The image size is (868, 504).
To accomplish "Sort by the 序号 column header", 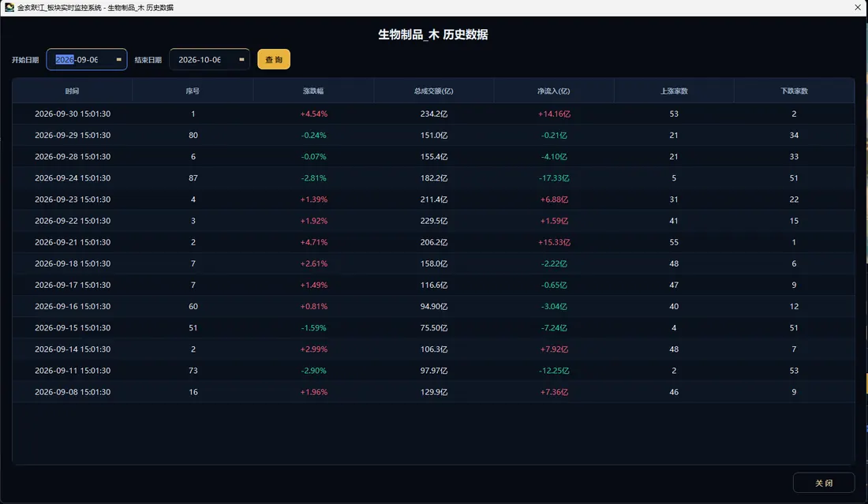I will [193, 91].
